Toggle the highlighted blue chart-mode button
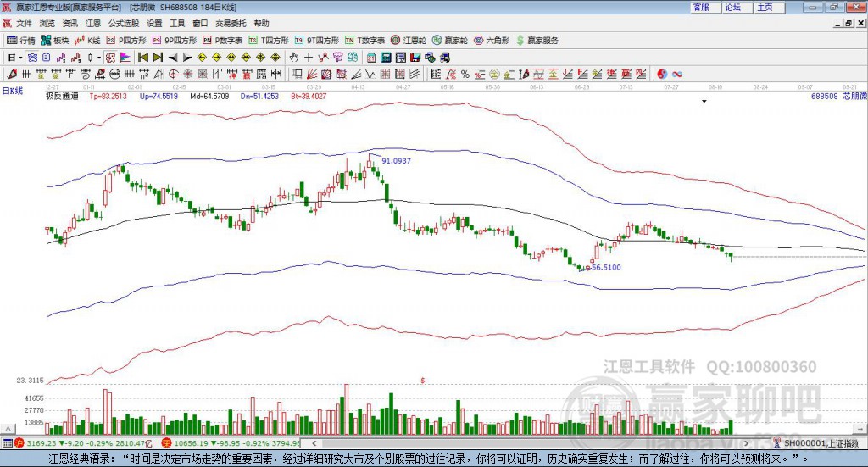Image resolution: width=868 pixels, height=467 pixels. (32, 58)
